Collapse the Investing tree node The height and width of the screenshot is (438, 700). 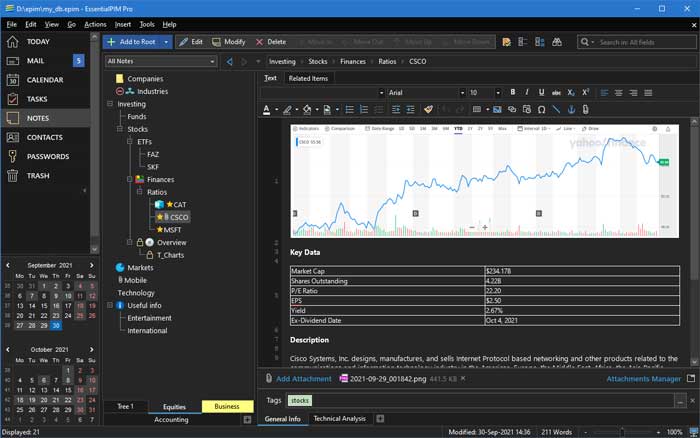click(x=110, y=104)
